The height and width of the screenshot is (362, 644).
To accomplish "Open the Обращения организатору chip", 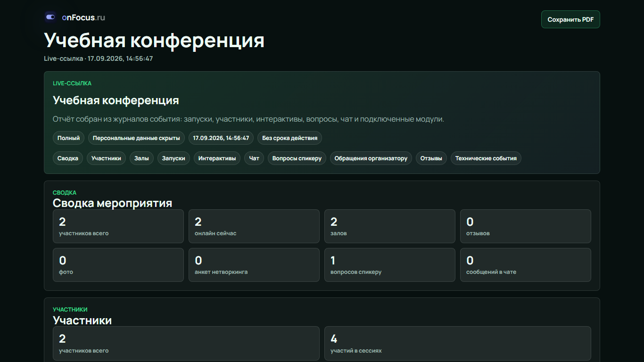I will pyautogui.click(x=371, y=158).
